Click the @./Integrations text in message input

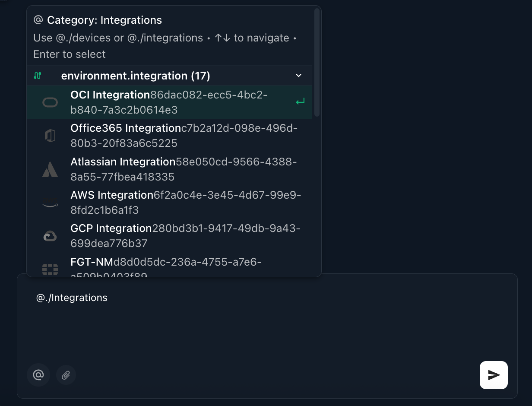[72, 298]
